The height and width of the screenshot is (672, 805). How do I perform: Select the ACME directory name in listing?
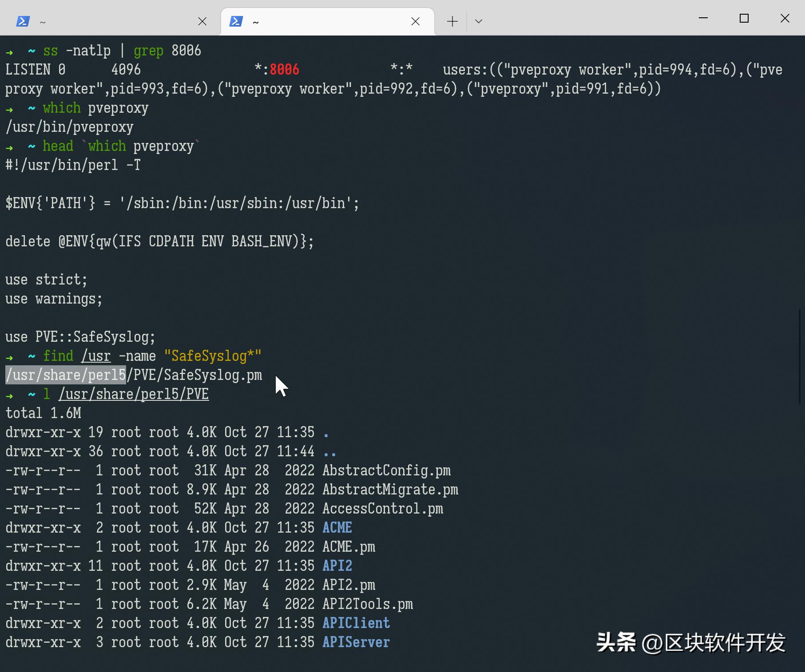tap(337, 528)
